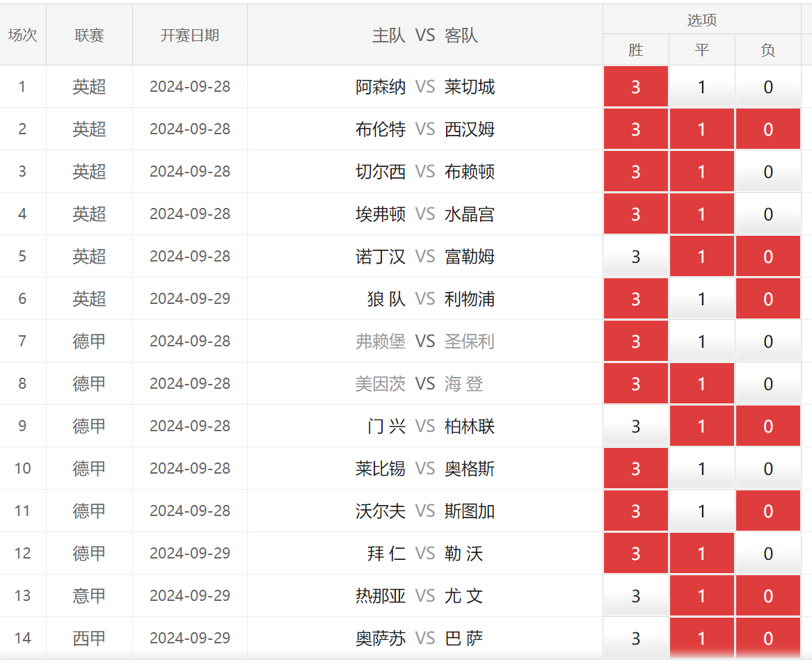The image size is (812, 667).
Task: Select loss (0) for 埃弗顿 VS 水晶宫
Action: point(768,214)
